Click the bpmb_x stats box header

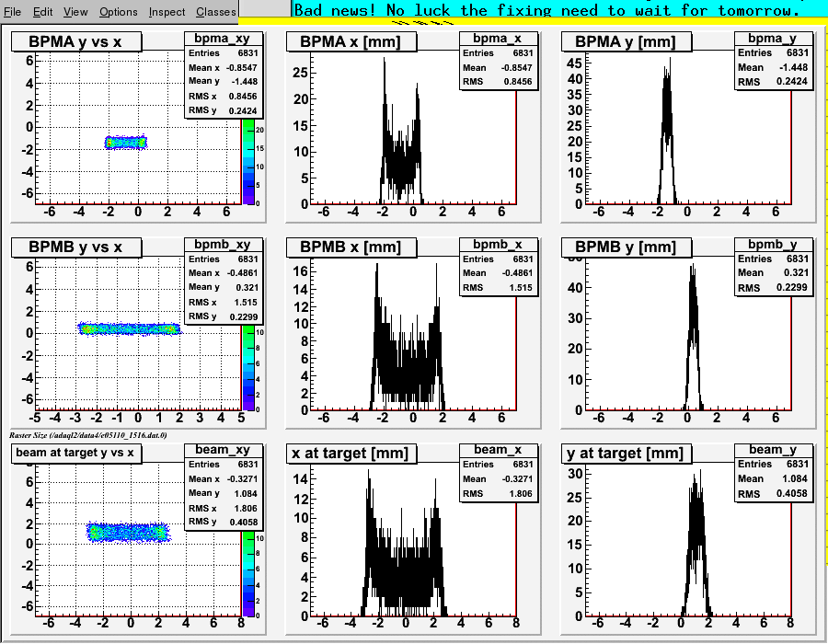497,244
